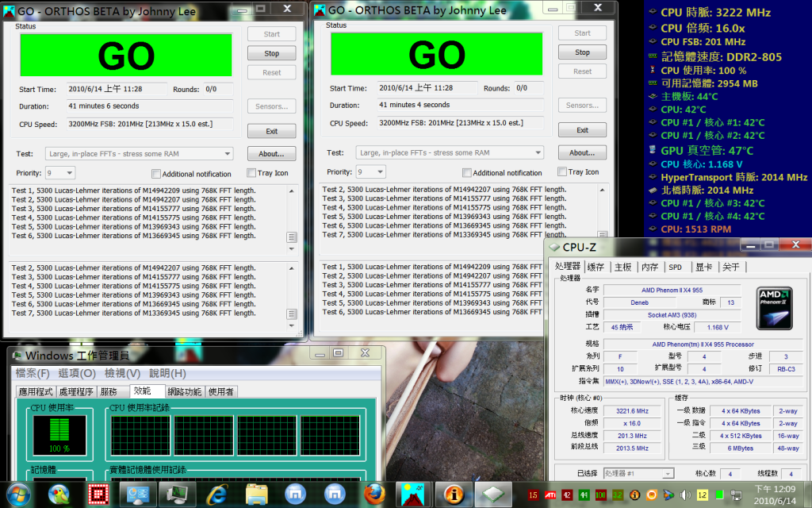Open the SPD tab in CPU-Z
The width and height of the screenshot is (812, 508).
tap(676, 267)
